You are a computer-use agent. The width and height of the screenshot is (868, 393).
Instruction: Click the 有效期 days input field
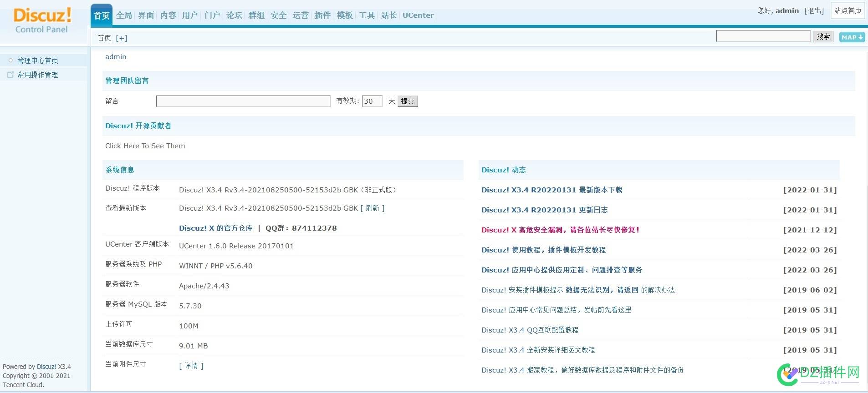tap(372, 101)
